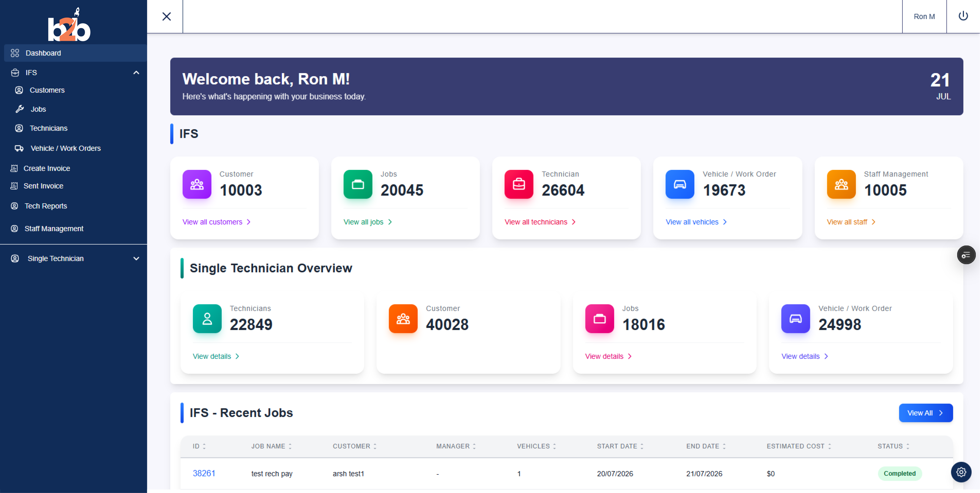Click View All button for Recent Jobs
The height and width of the screenshot is (493, 980).
[926, 413]
